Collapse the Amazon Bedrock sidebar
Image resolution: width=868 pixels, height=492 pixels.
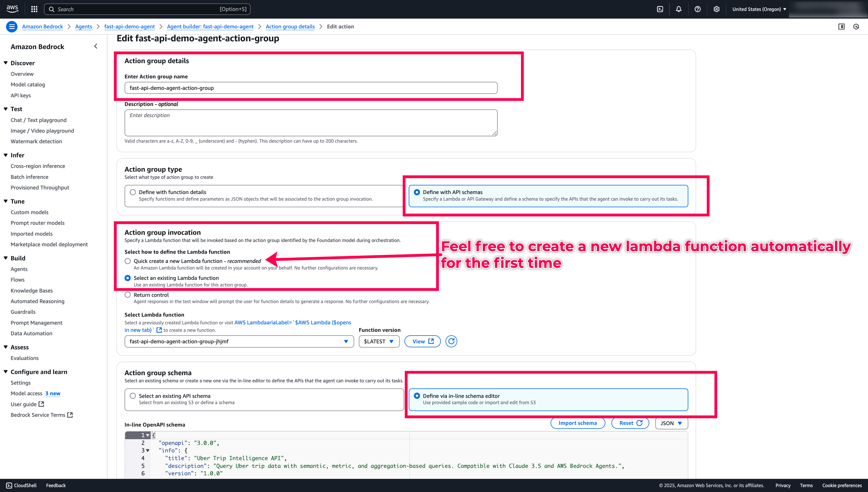point(96,46)
